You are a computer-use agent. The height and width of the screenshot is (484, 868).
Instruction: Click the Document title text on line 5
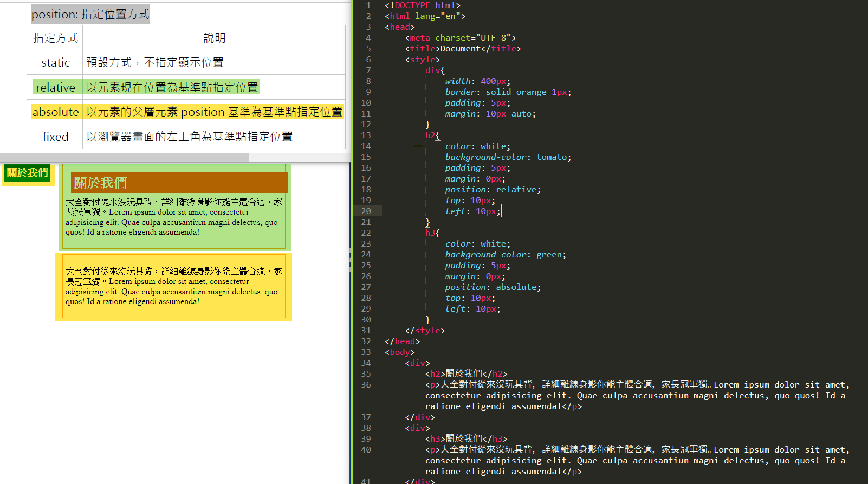[x=460, y=49]
